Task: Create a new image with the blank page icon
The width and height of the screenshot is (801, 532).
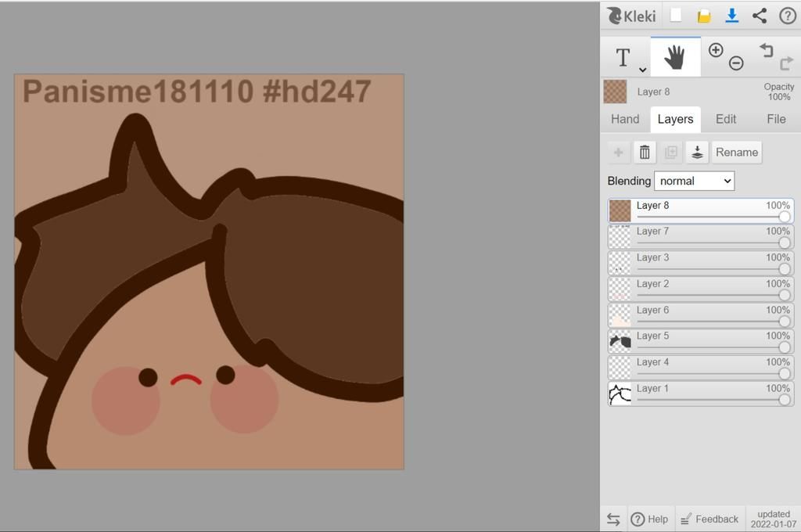Action: click(x=676, y=16)
